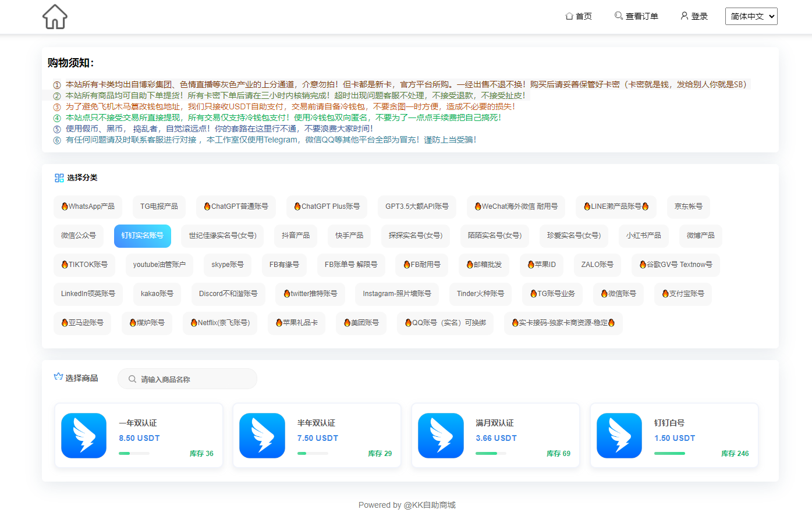Select the WhatsApp产品 category
Screen dimensions: 812x520
point(88,206)
